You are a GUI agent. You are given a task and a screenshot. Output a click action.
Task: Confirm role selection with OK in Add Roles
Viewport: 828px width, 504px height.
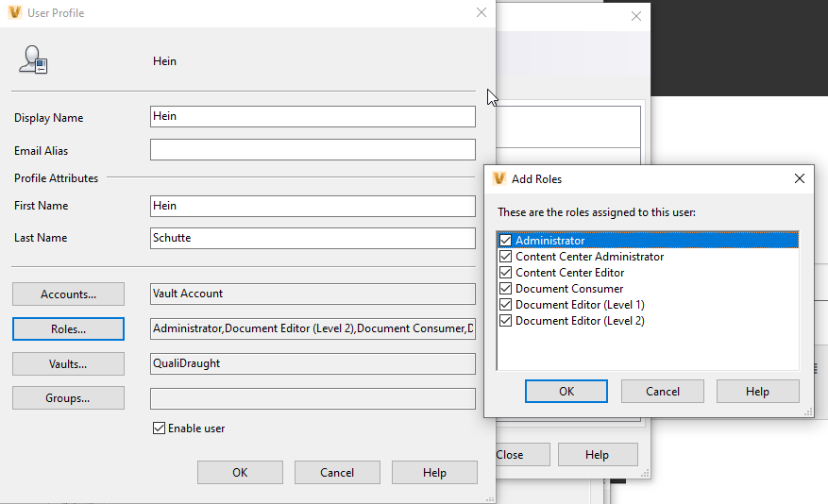click(x=566, y=392)
